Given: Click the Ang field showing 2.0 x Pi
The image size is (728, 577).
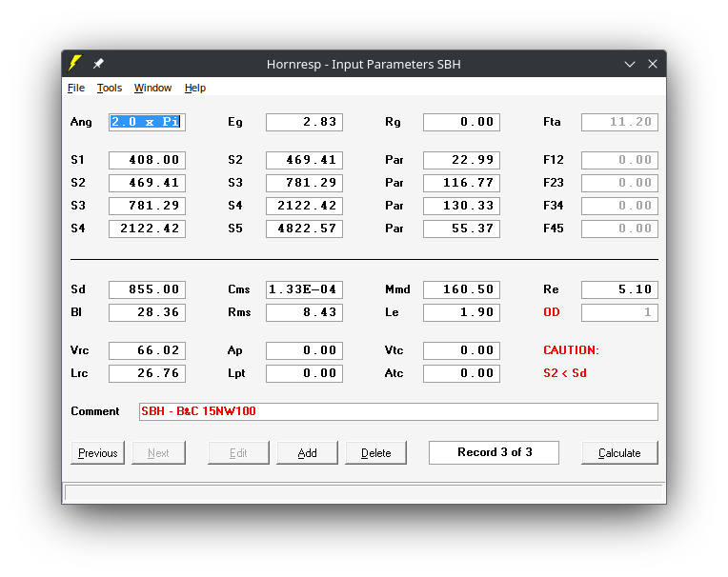Looking at the screenshot, I should (x=147, y=122).
